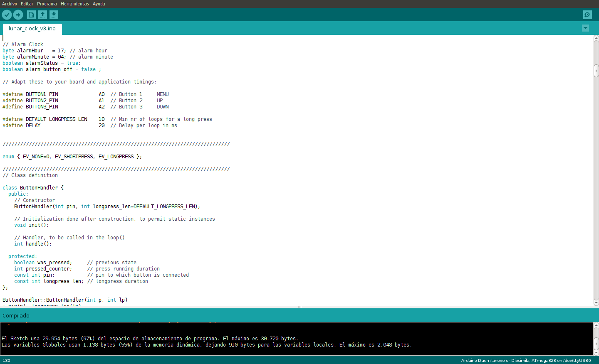This screenshot has width=599, height=364.
Task: Click the console scrollbar up arrow
Action: click(x=596, y=325)
